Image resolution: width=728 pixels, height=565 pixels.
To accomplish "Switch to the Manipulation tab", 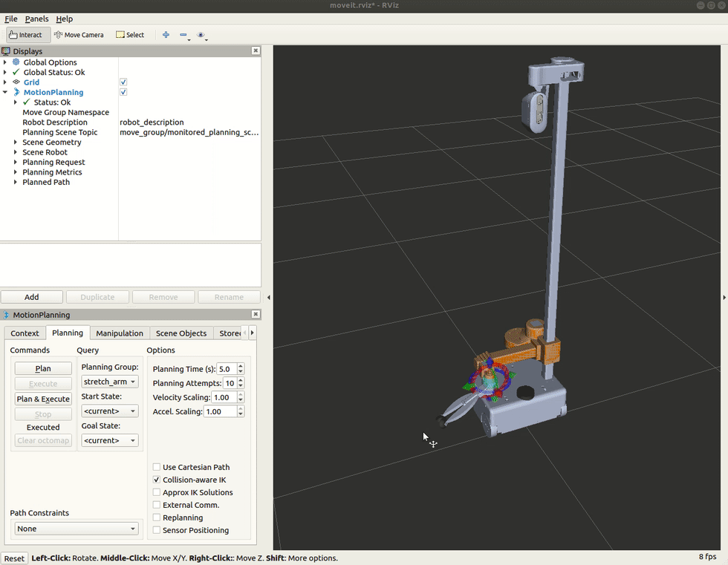I will [x=120, y=333].
